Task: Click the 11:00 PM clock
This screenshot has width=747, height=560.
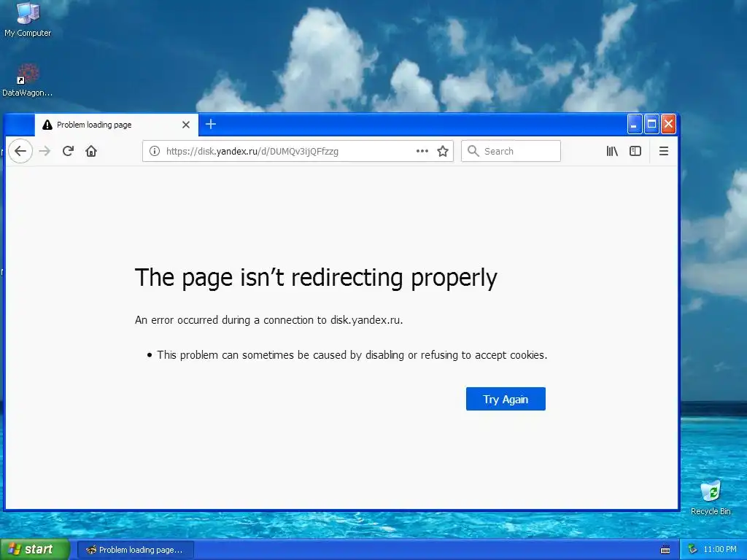Action: click(x=720, y=550)
